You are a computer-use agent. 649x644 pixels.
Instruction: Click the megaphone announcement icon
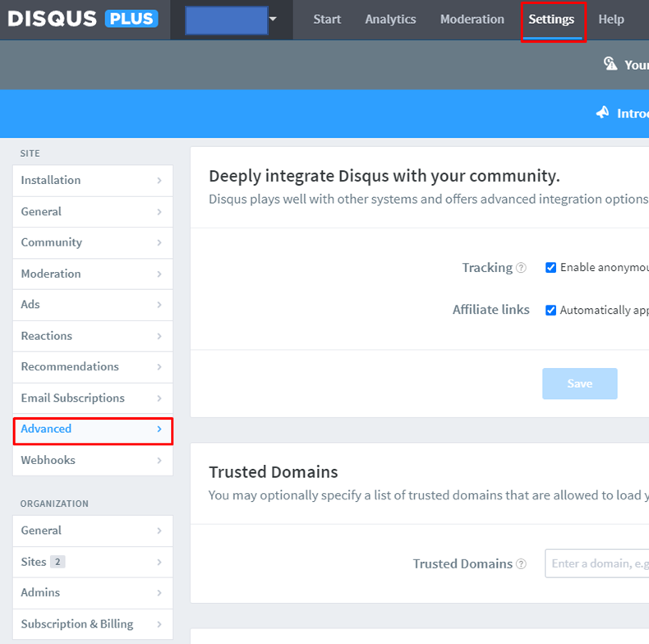pos(603,113)
